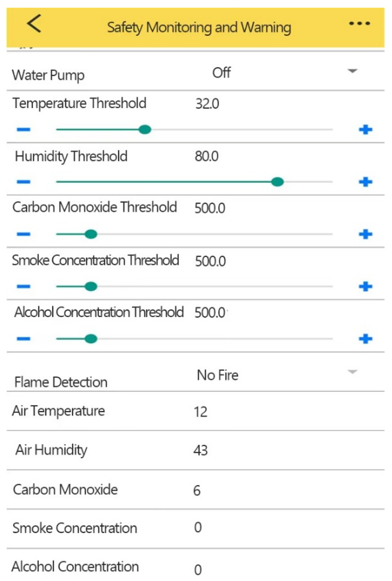Tap the Air Temperature reading 12

point(200,412)
